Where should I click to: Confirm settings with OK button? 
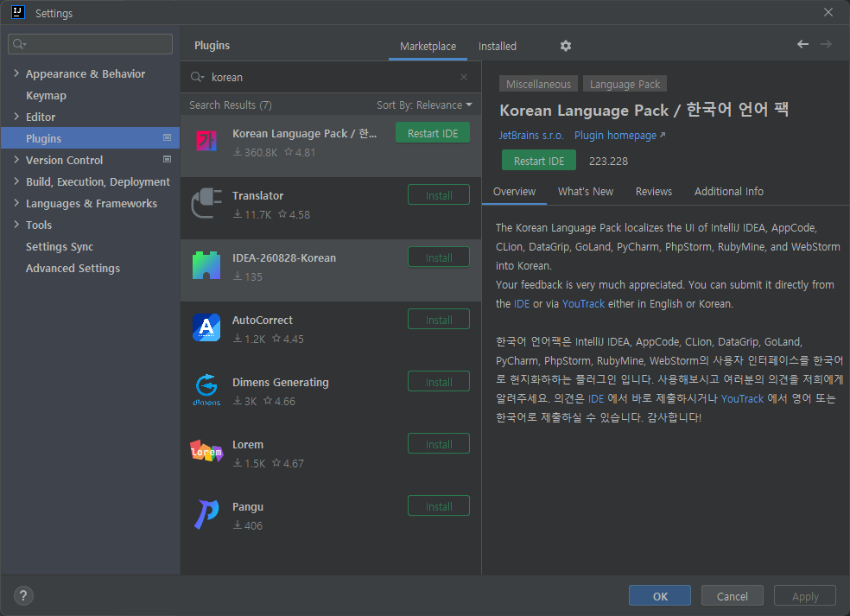coord(660,596)
